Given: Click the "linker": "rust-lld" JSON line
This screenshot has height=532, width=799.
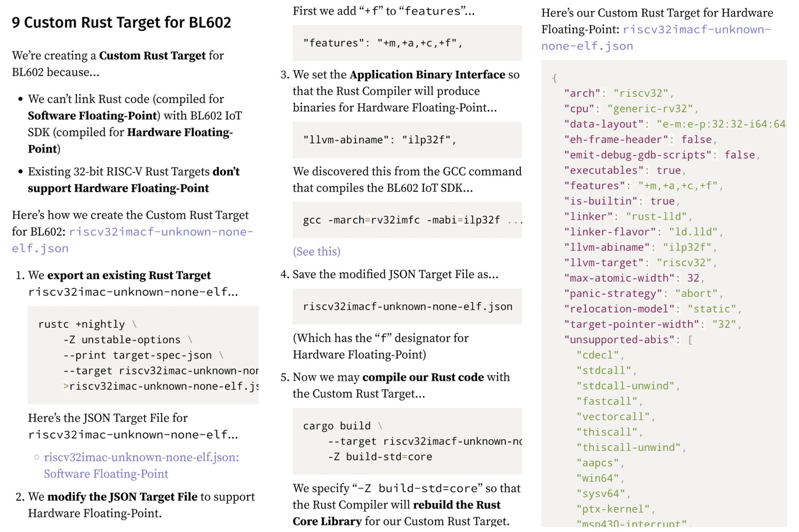Looking at the screenshot, I should pos(627,216).
